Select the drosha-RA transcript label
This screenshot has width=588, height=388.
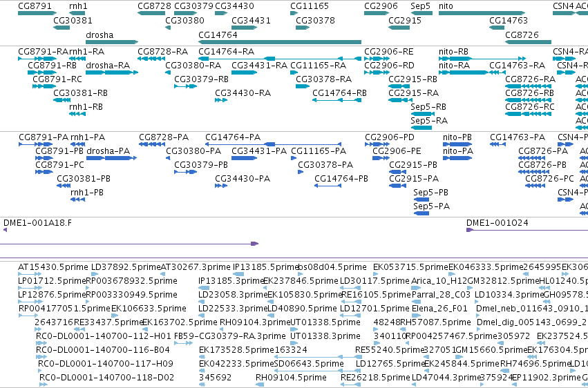pos(108,66)
